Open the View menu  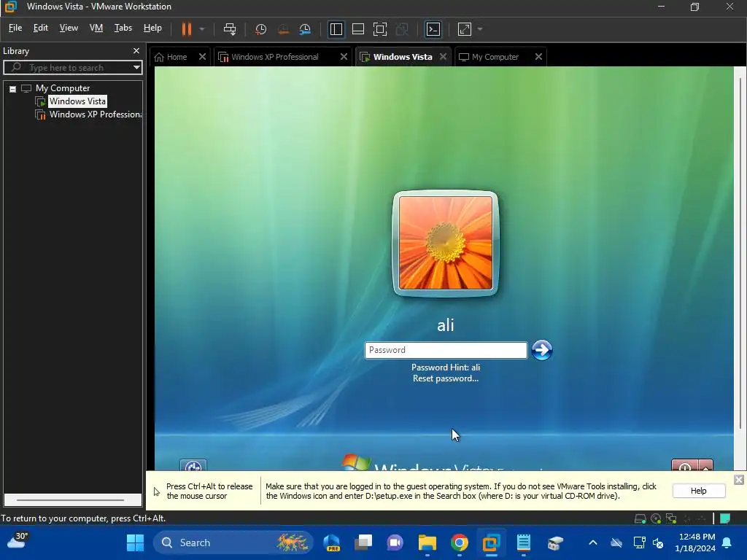click(x=69, y=28)
